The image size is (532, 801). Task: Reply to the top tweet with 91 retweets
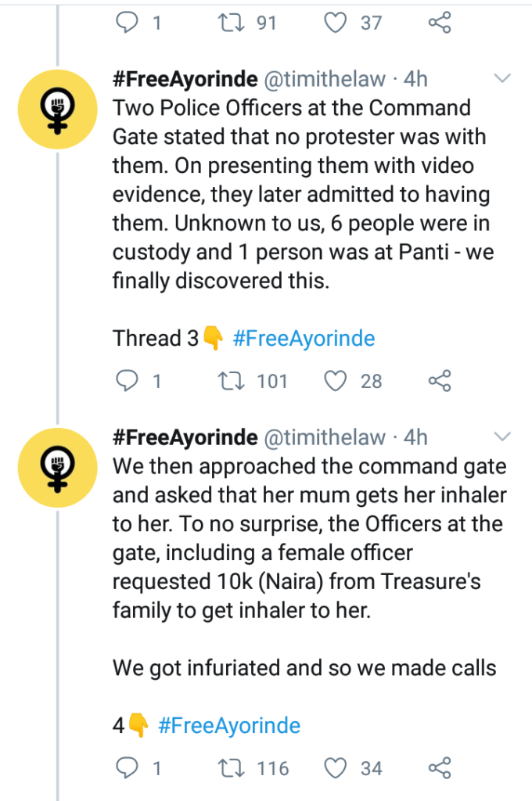[x=127, y=23]
